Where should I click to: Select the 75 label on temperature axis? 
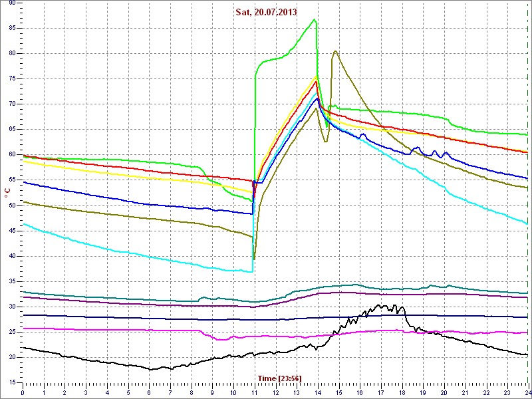coord(11,78)
